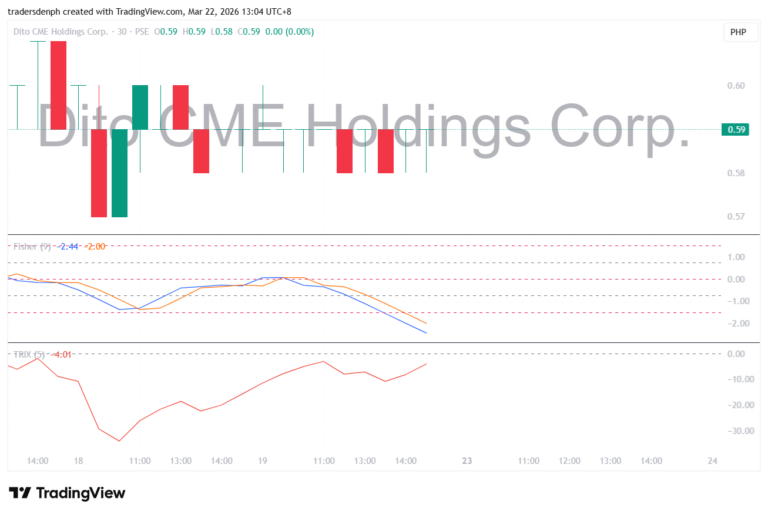Click the 12:00 time axis label

(x=569, y=461)
